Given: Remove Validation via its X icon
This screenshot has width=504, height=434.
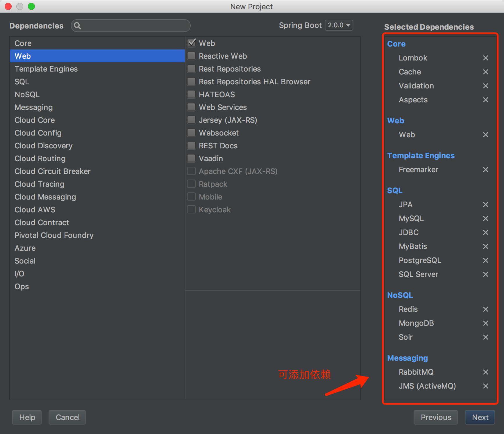Looking at the screenshot, I should [485, 86].
